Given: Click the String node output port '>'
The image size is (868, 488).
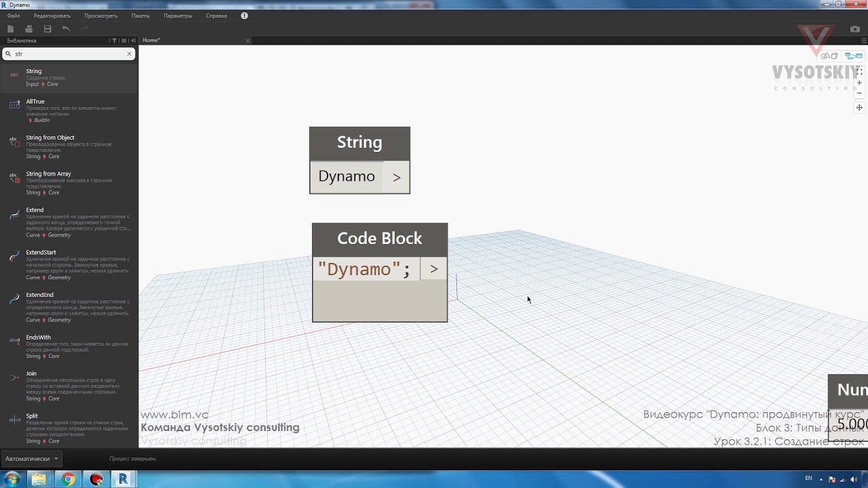Looking at the screenshot, I should [397, 177].
